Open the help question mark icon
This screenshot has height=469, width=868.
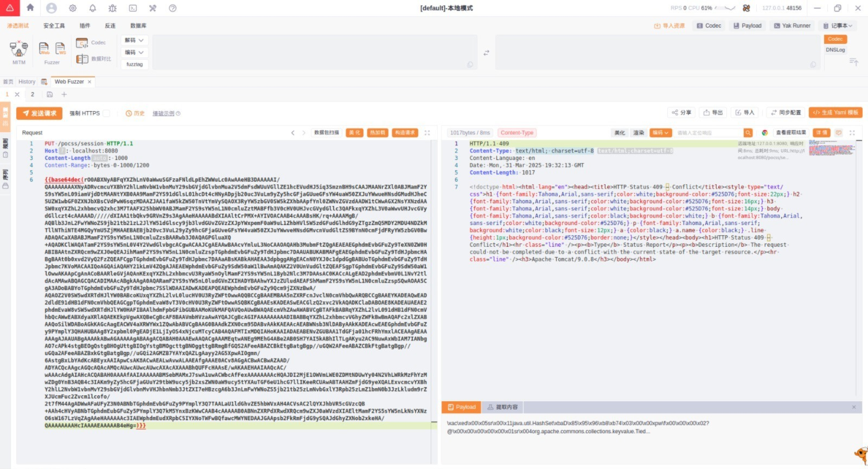[173, 8]
